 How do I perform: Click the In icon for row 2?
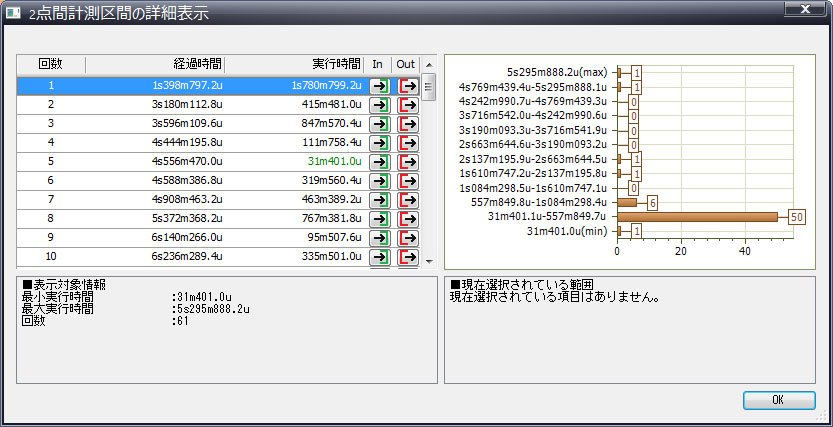pyautogui.click(x=380, y=105)
